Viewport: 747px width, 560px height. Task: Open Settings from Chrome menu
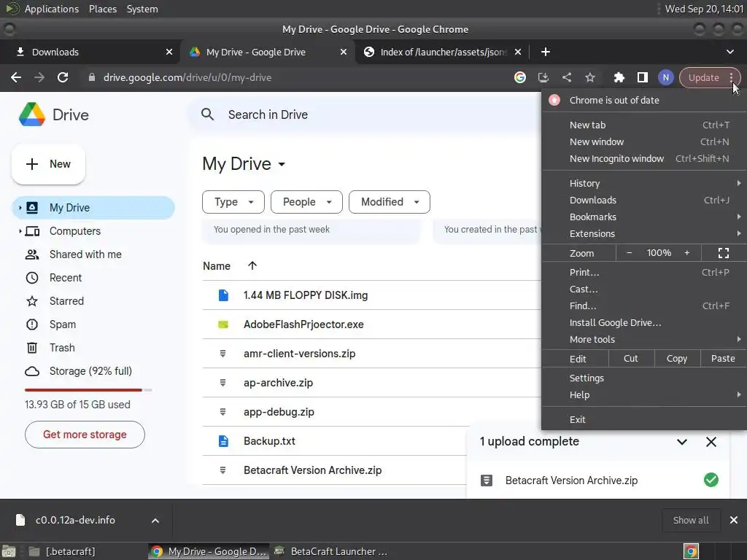(x=644, y=378)
